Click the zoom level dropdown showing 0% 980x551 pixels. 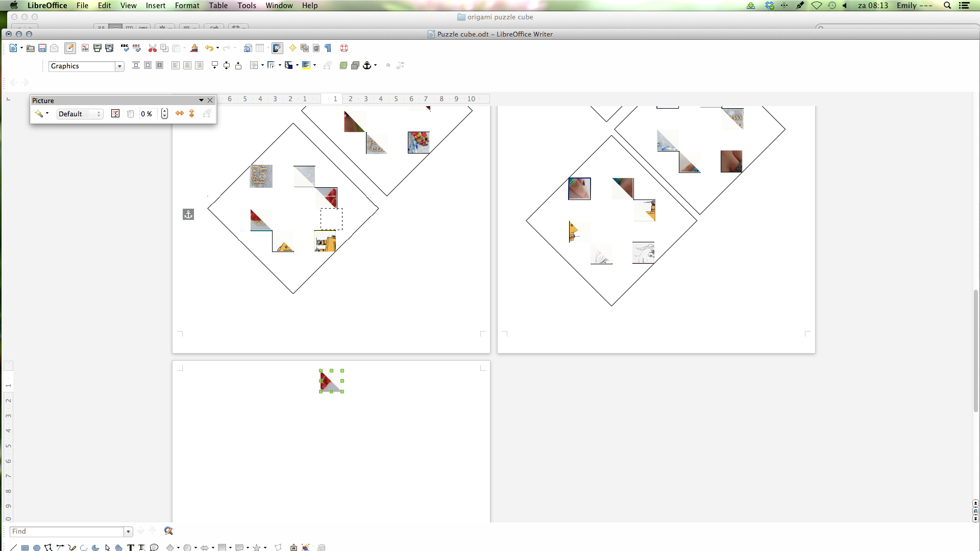click(x=148, y=113)
